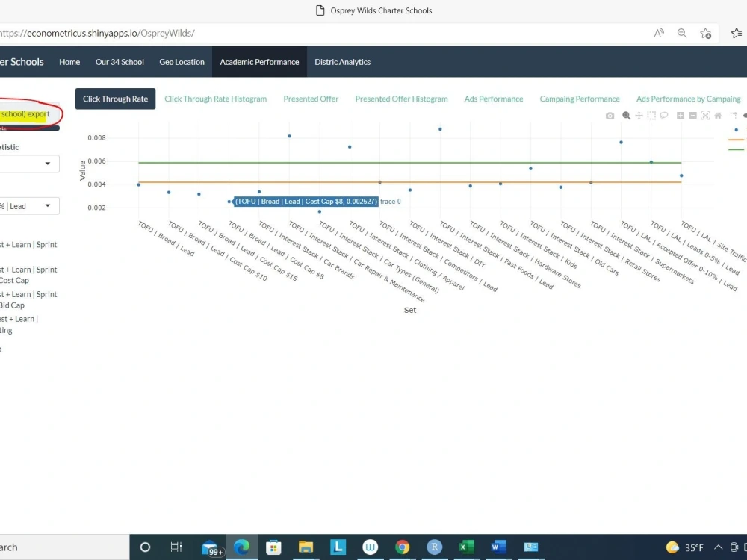Screen dimensions: 747x560
Task: Select the plot Zoom magnifier tool
Action: coord(626,116)
